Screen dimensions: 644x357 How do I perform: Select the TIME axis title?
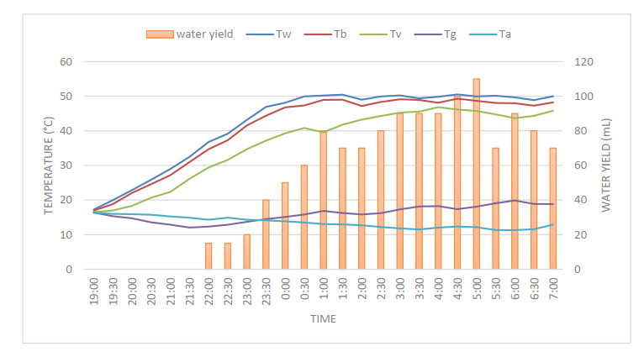pos(322,319)
